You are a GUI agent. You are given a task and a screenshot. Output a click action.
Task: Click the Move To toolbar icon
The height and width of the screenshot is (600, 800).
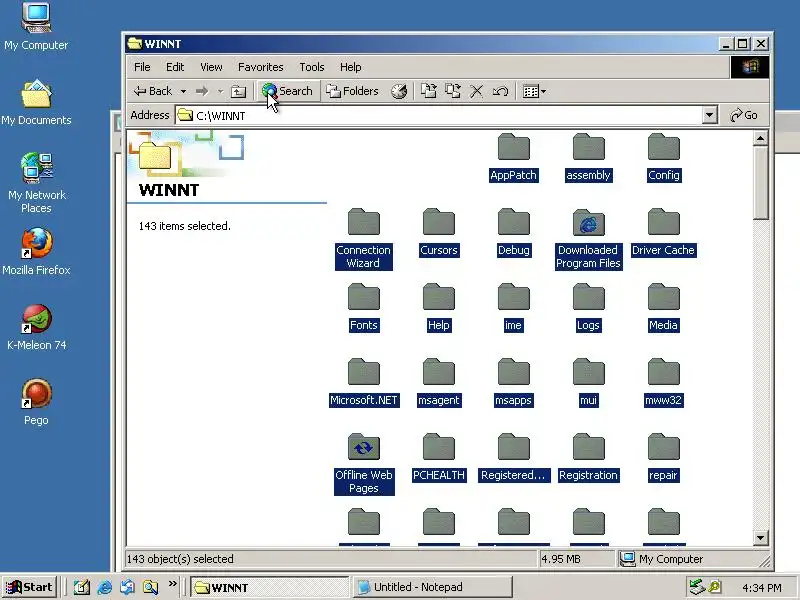(x=429, y=91)
